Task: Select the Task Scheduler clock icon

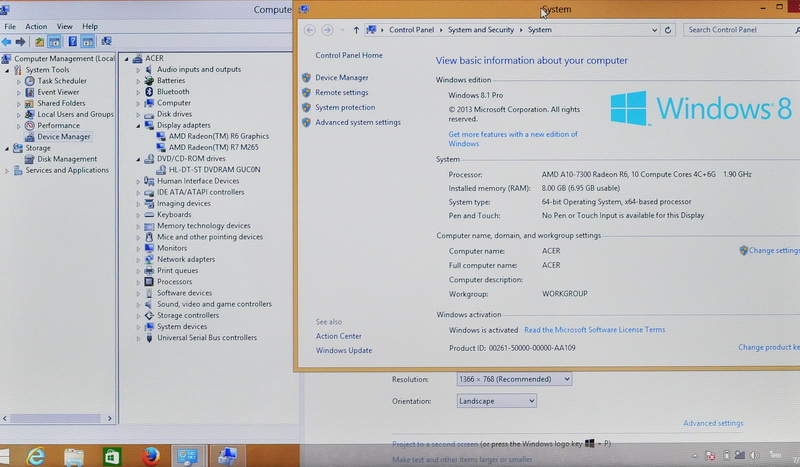Action: tap(30, 81)
